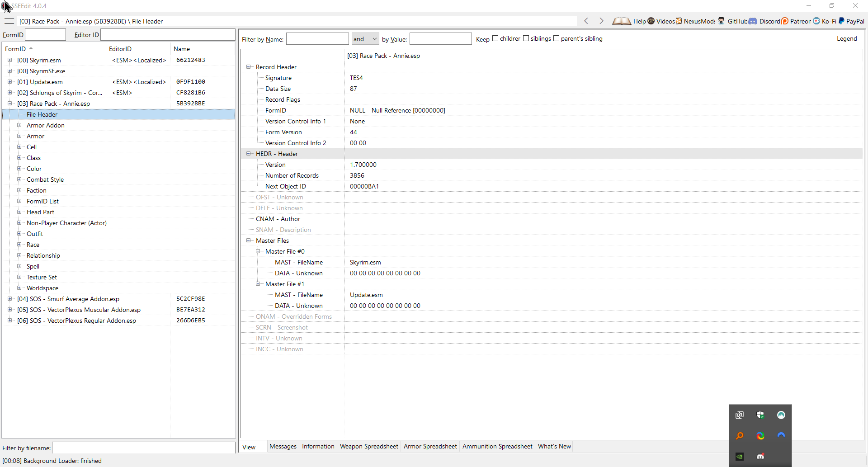Collapse the [03] Race Pack - Annie.esp node
Image resolution: width=868 pixels, height=467 pixels.
point(9,104)
